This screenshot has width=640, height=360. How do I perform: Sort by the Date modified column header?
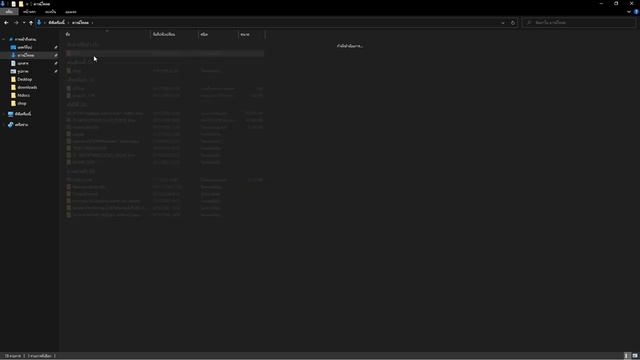[174, 35]
